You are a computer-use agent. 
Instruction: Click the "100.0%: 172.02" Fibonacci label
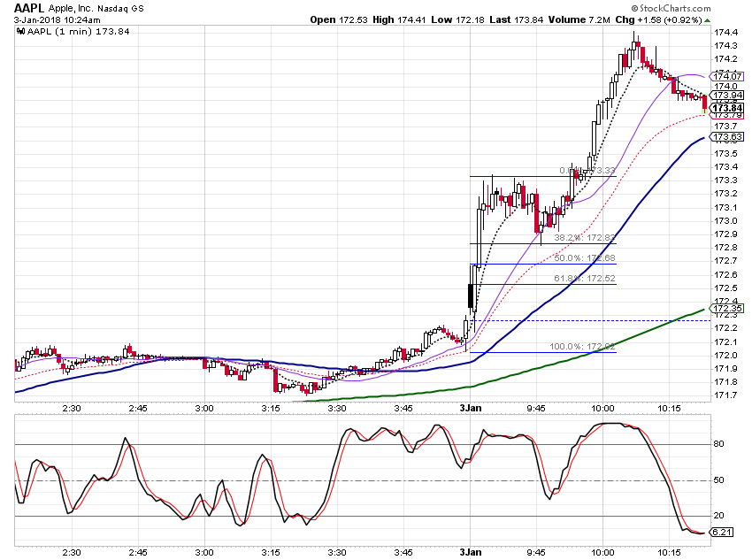582,346
